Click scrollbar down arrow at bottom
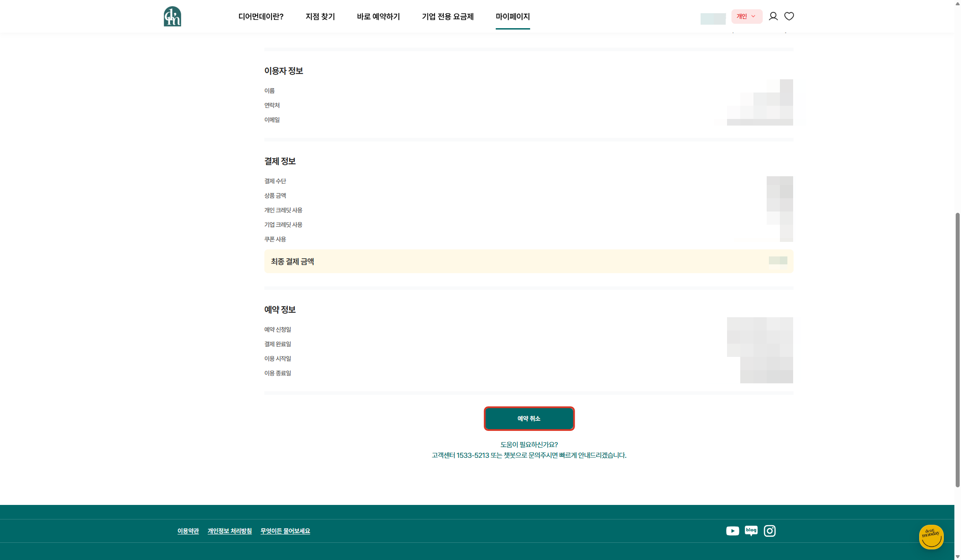The height and width of the screenshot is (560, 961). [957, 556]
